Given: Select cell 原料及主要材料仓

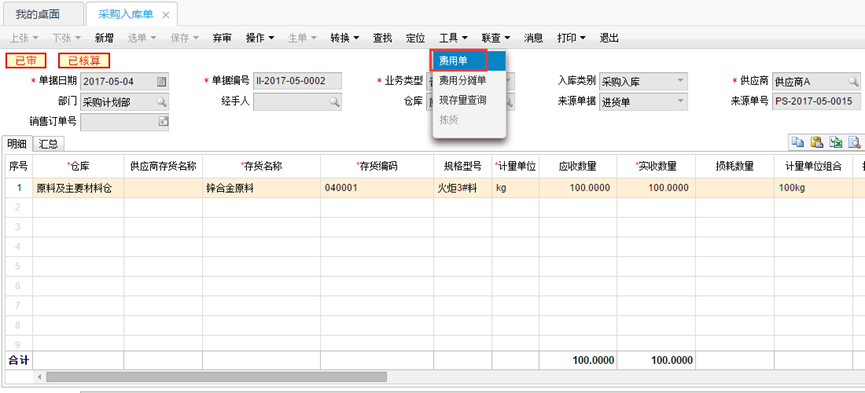Looking at the screenshot, I should point(78,188).
